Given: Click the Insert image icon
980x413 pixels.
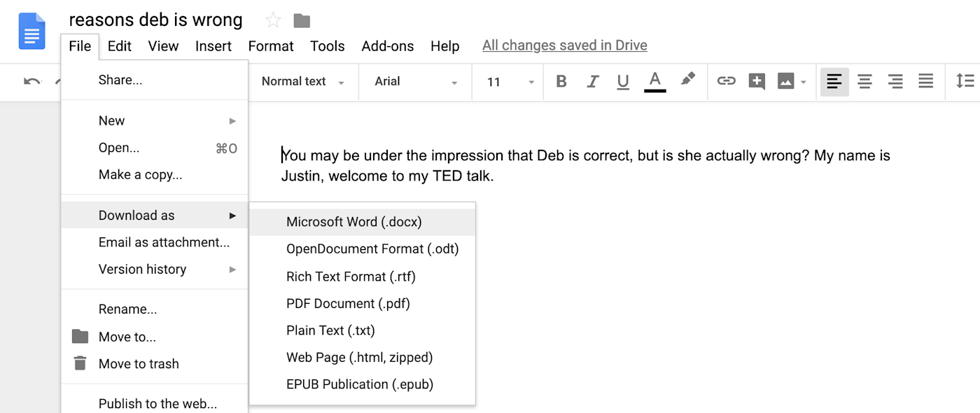Looking at the screenshot, I should tap(786, 81).
